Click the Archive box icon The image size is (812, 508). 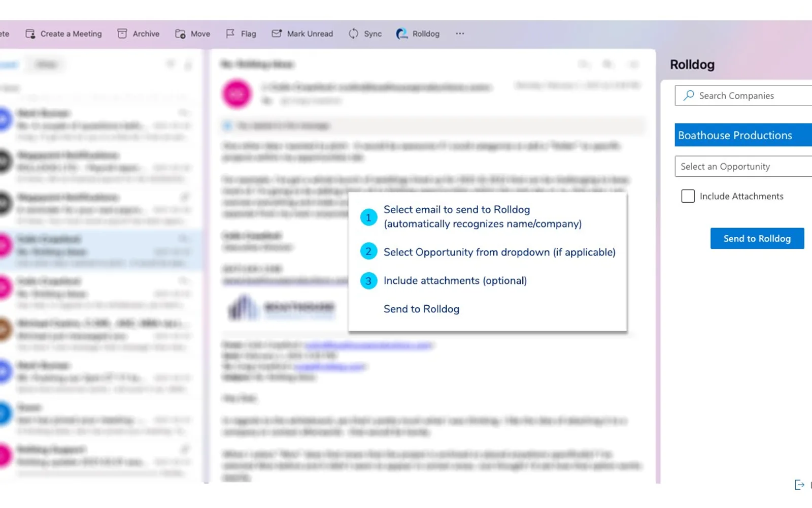point(122,34)
